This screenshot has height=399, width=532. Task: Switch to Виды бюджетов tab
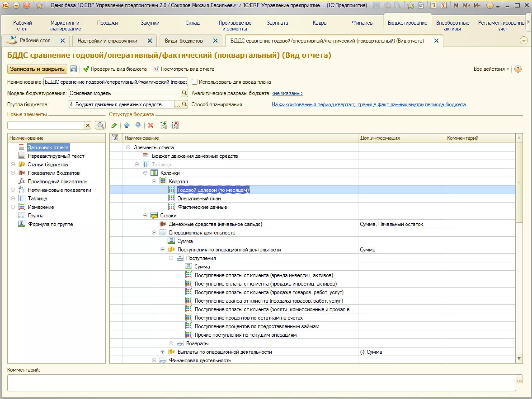(184, 41)
